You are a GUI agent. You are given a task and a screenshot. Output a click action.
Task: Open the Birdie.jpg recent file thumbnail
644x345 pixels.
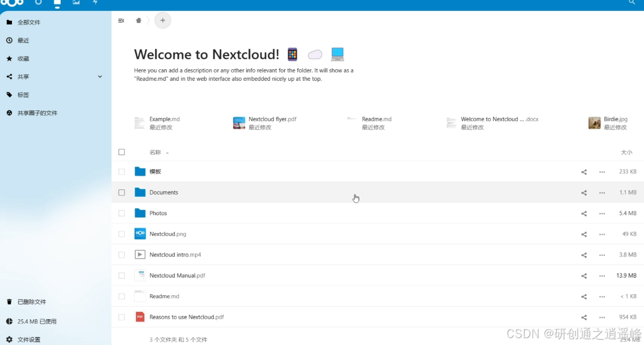point(595,122)
